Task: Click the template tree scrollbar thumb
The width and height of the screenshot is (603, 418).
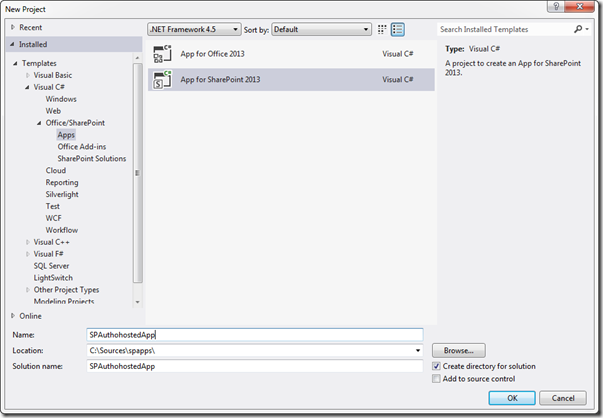Action: tap(137, 173)
